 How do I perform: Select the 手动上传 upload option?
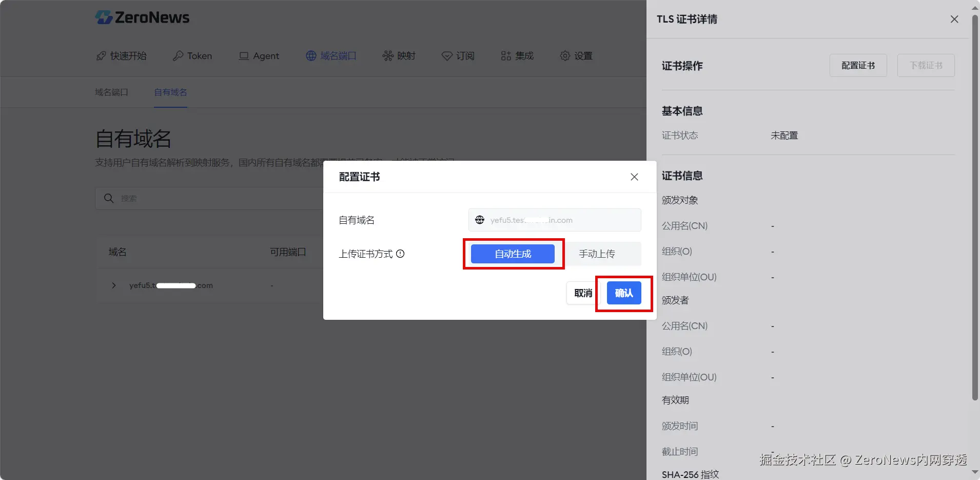(597, 254)
